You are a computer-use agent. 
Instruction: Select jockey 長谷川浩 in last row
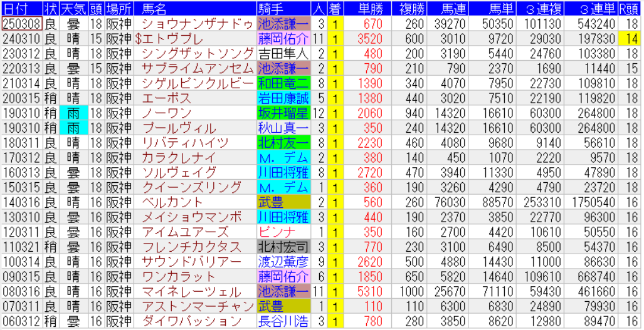[283, 321]
